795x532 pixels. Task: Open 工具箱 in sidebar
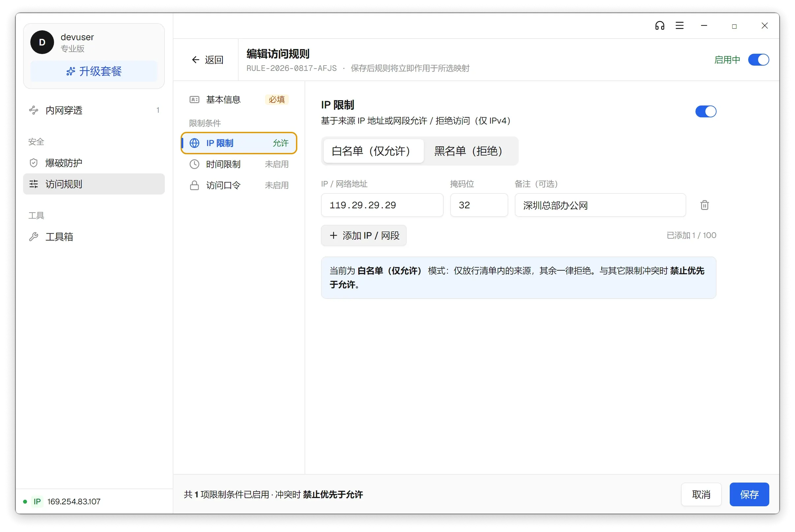pos(94,236)
